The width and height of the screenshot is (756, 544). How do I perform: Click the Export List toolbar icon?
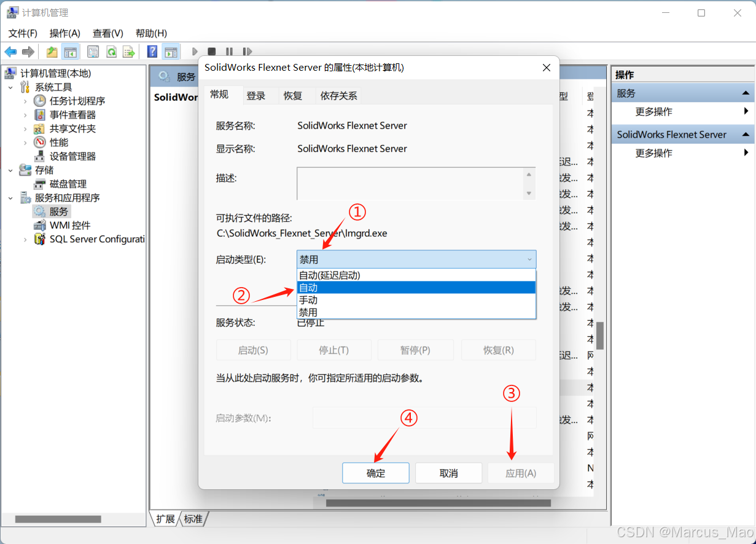128,52
